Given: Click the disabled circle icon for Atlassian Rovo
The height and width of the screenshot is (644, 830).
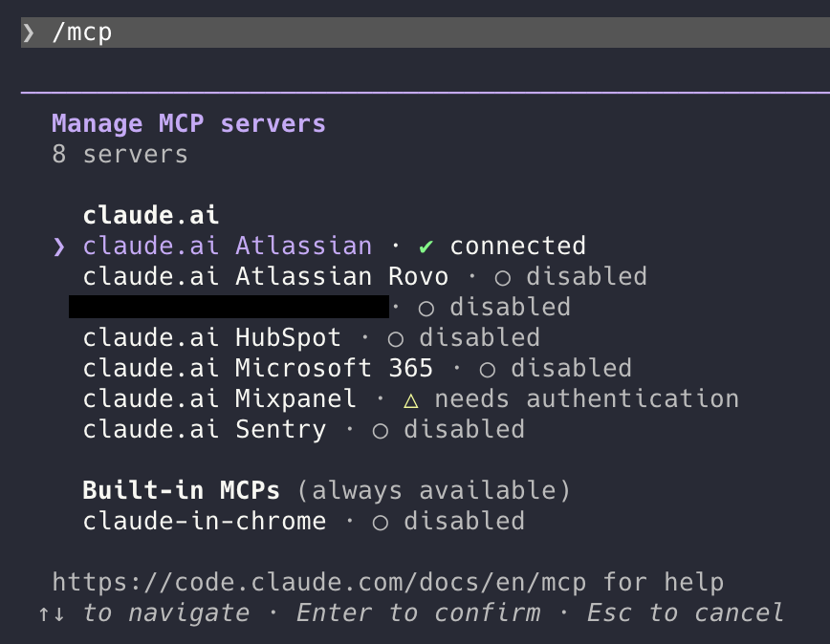Looking at the screenshot, I should point(503,277).
